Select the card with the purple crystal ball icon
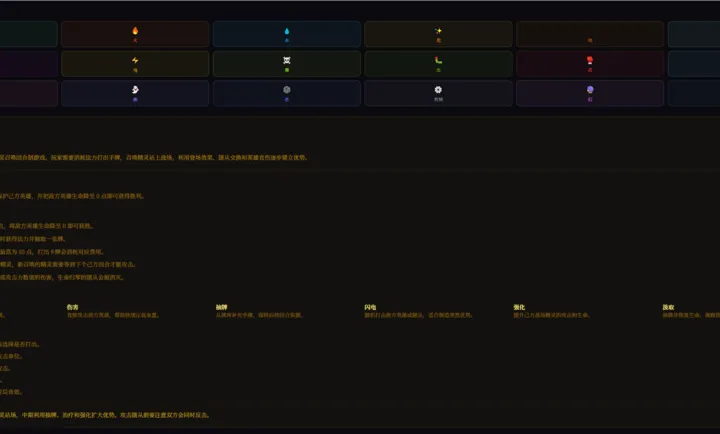720x434 pixels. [x=590, y=93]
